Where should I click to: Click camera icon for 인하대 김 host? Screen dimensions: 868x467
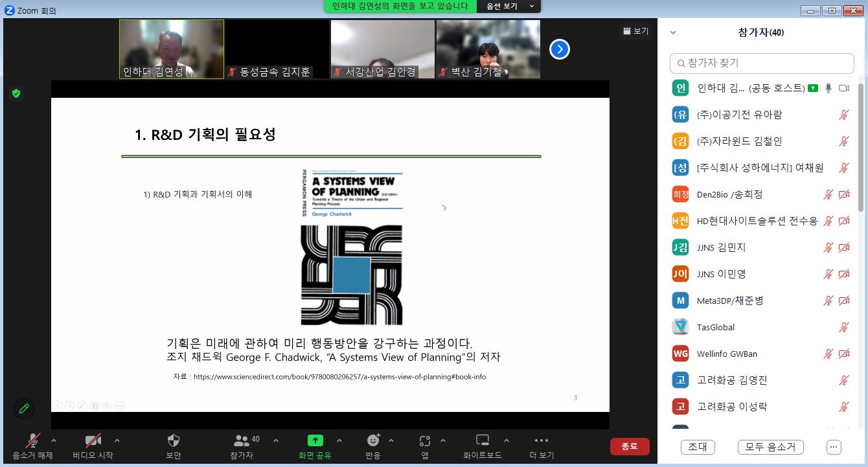[x=843, y=88]
